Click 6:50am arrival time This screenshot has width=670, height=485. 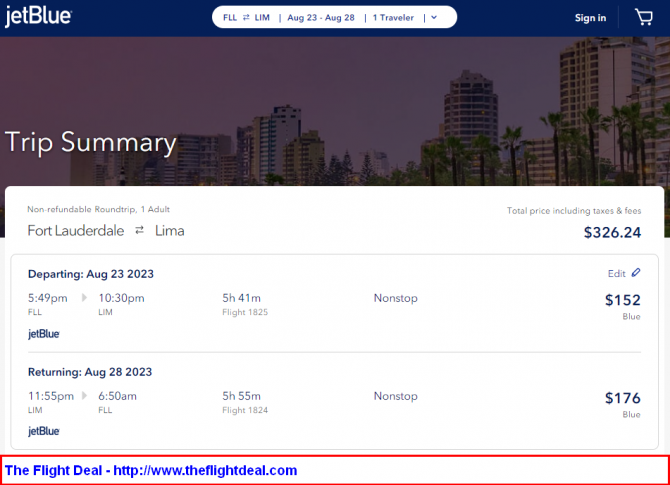118,396
